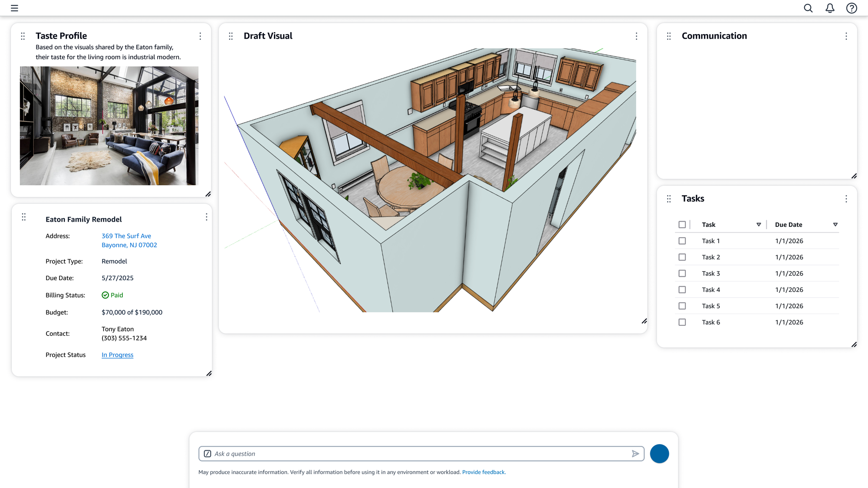Screen dimensions: 868x488
Task: Open the Due Date column sort dropdown
Action: (x=835, y=225)
